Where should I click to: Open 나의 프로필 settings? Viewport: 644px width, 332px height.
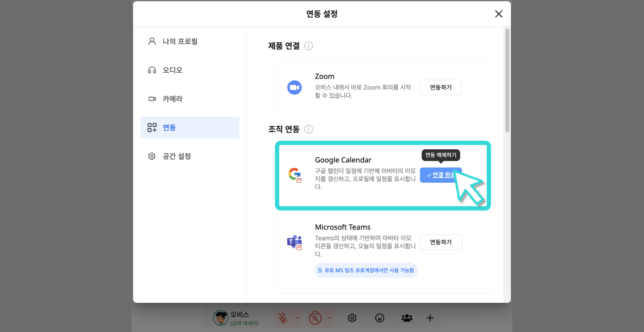pos(190,41)
